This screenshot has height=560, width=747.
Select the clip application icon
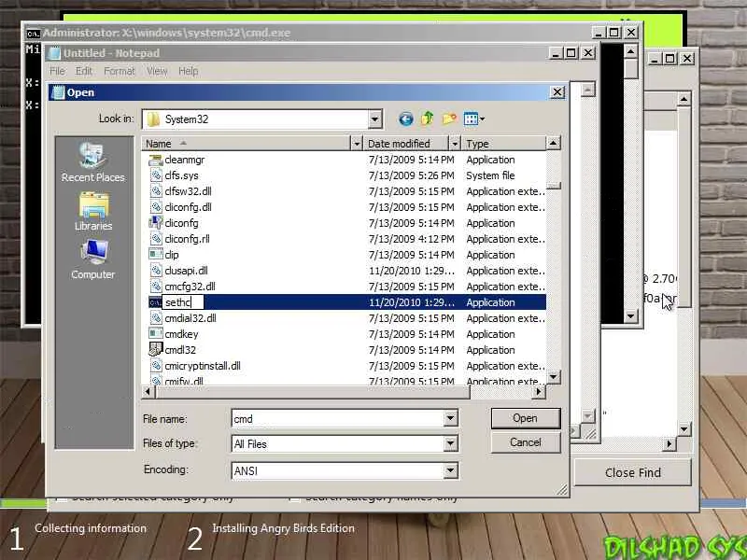tap(155, 254)
